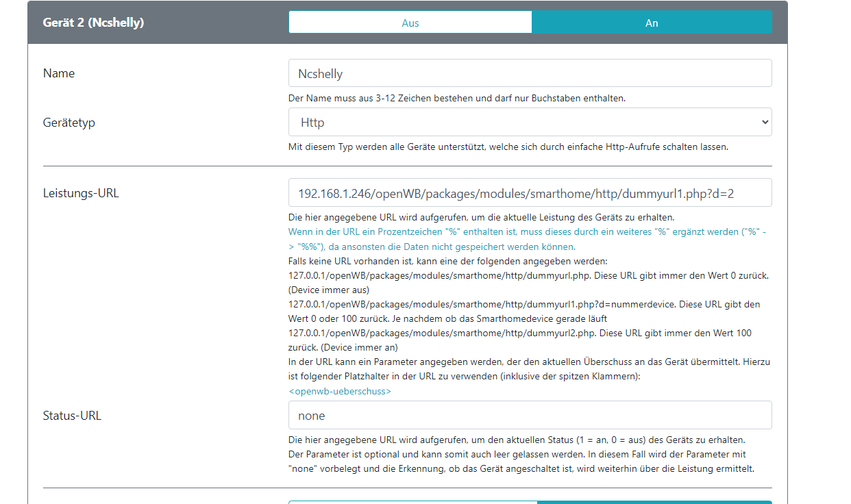This screenshot has width=851, height=504.
Task: Click the Leistungs-URL label
Action: (81, 193)
